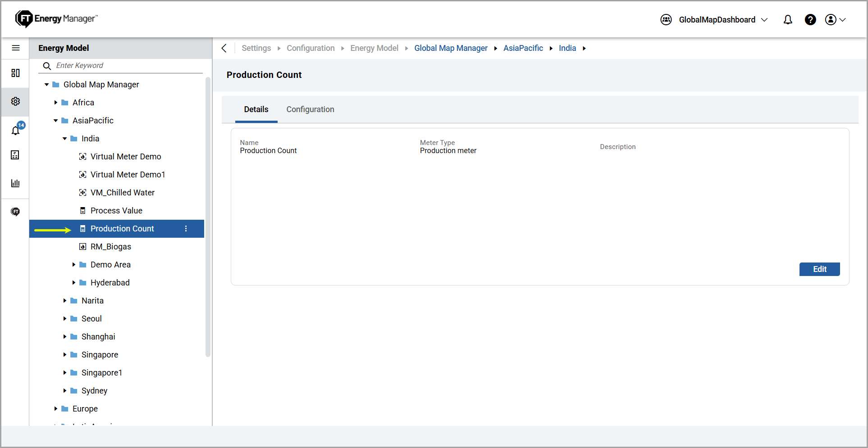
Task: Expand the Europe folder
Action: [55, 409]
